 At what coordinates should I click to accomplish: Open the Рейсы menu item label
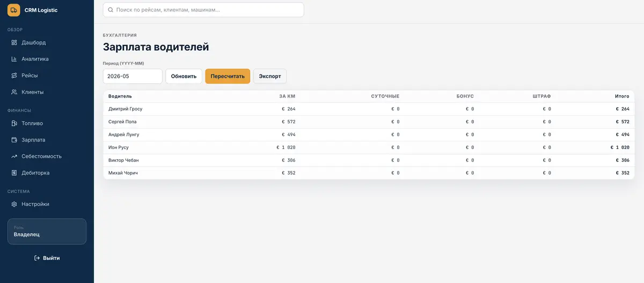(x=30, y=76)
